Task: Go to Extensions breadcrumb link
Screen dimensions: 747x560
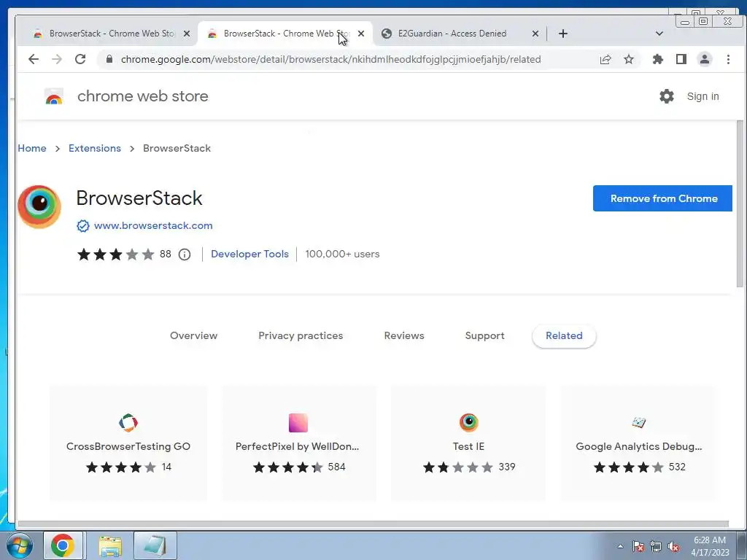Action: pos(95,148)
